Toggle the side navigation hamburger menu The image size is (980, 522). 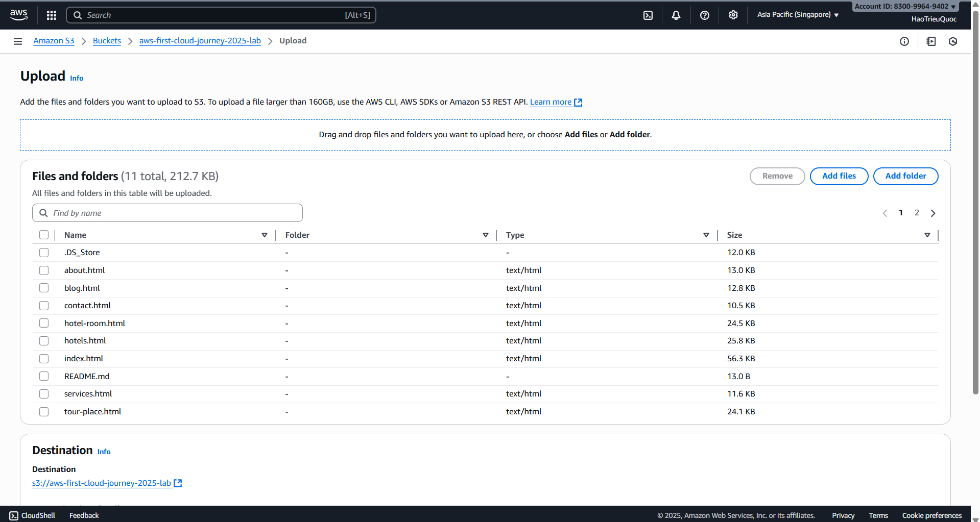click(18, 41)
